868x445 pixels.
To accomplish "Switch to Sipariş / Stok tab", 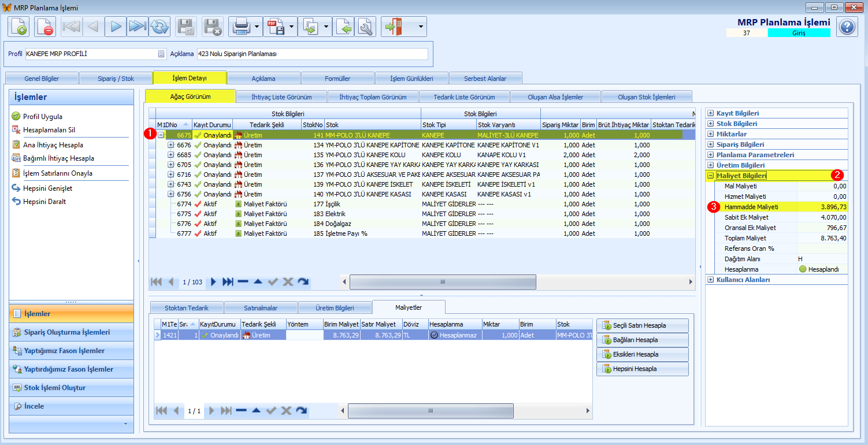I will pyautogui.click(x=116, y=78).
